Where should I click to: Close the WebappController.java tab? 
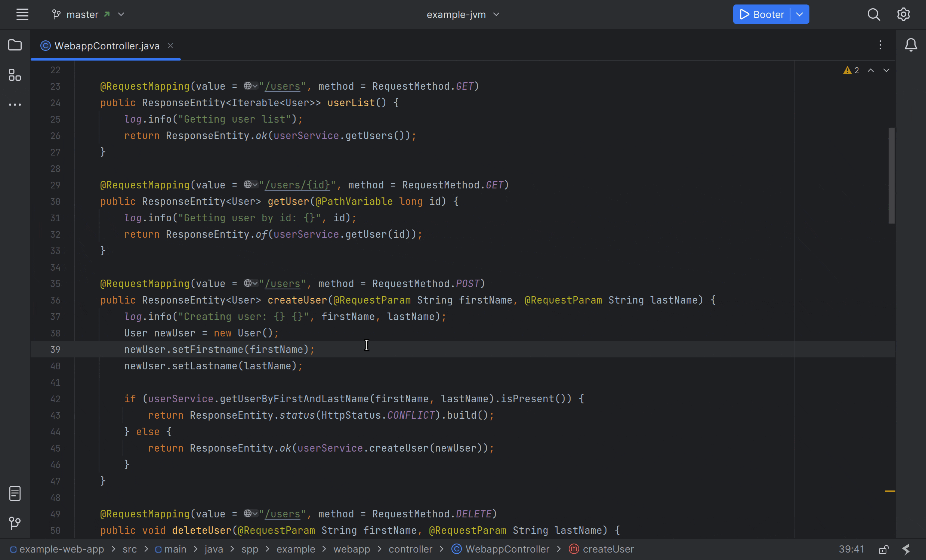coord(170,46)
